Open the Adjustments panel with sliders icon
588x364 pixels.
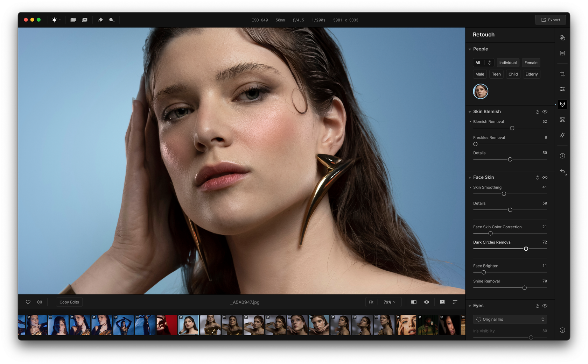(562, 89)
